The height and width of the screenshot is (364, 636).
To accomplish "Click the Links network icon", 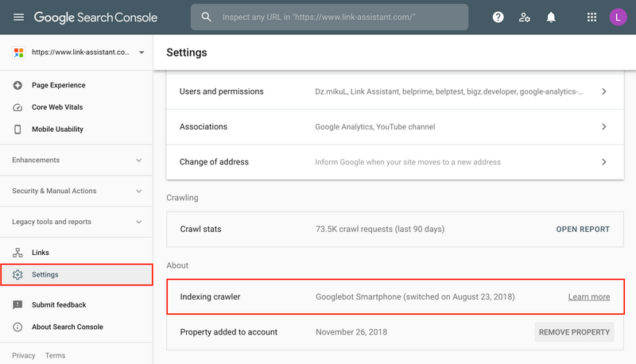I will (x=17, y=253).
